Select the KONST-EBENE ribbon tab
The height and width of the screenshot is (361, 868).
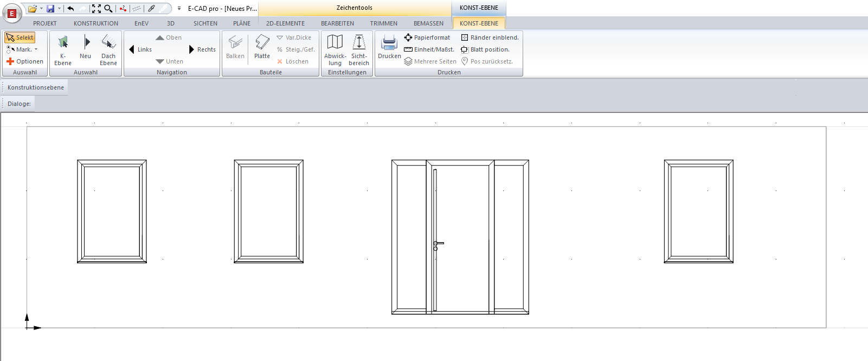pos(479,23)
